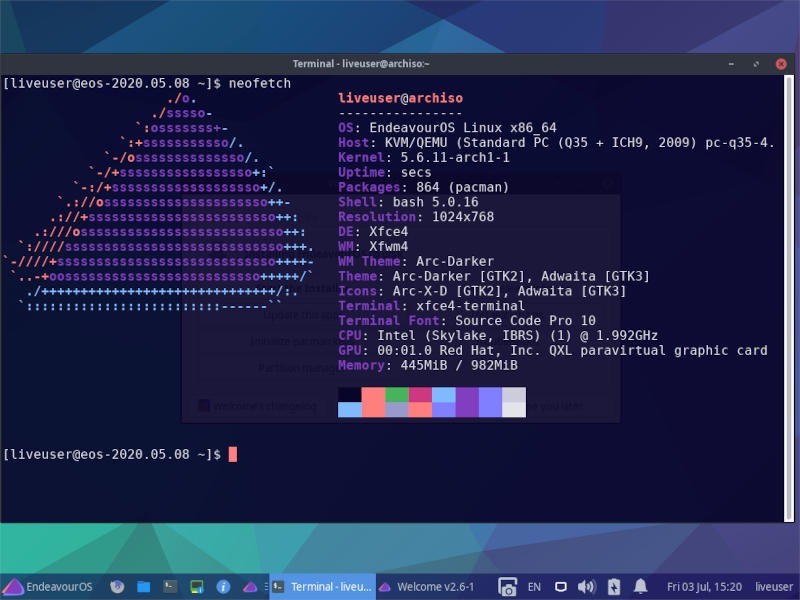The width and height of the screenshot is (800, 600).
Task: Launch Firefox from the panel
Action: click(x=117, y=587)
